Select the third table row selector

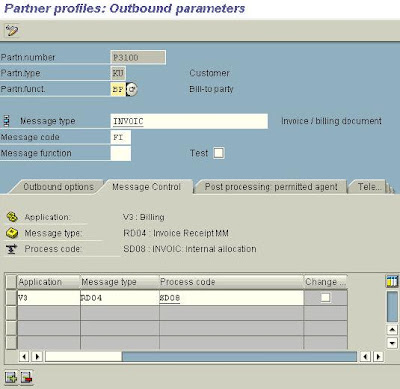click(11, 328)
